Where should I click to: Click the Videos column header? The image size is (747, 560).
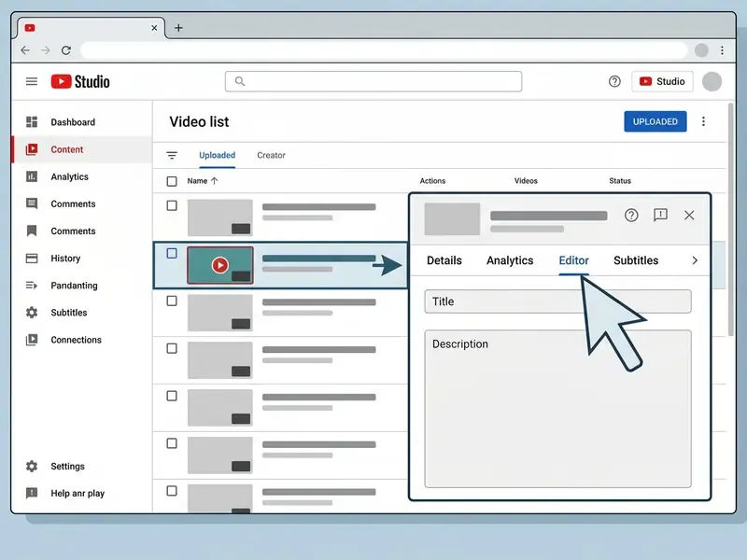(x=526, y=181)
